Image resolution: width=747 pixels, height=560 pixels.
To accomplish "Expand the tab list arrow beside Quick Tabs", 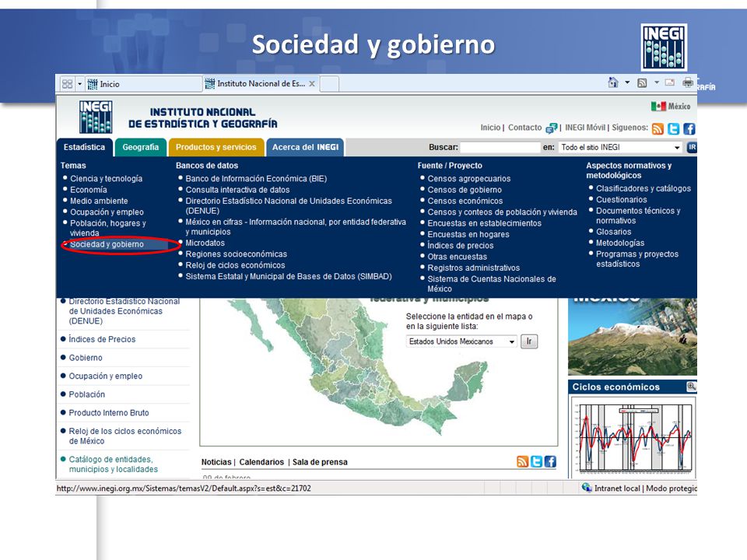I will click(79, 84).
